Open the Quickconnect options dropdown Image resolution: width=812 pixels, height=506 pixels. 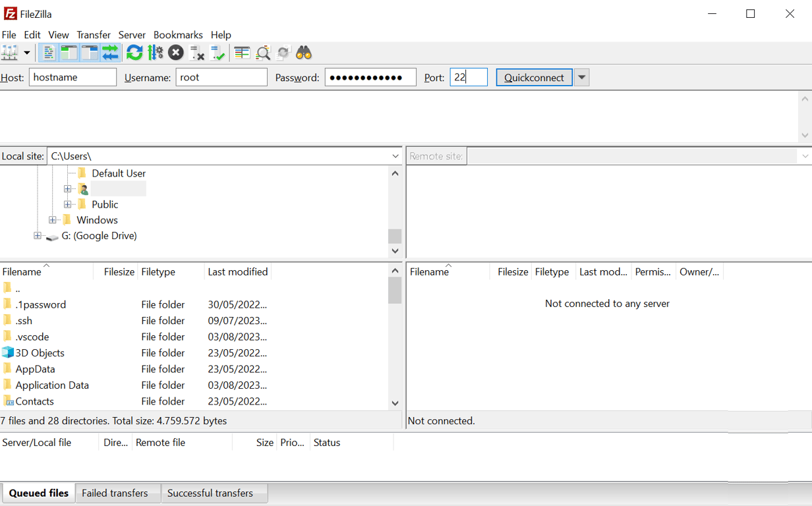[581, 77]
